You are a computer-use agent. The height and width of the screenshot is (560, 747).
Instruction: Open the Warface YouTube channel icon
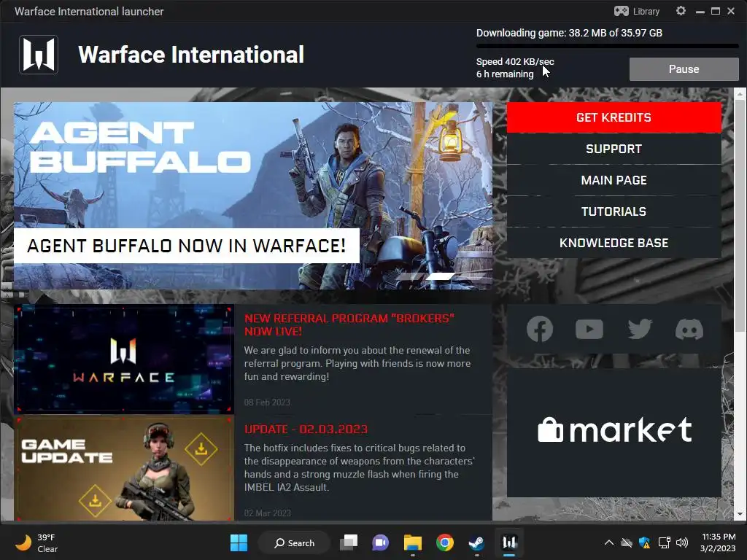pyautogui.click(x=589, y=329)
